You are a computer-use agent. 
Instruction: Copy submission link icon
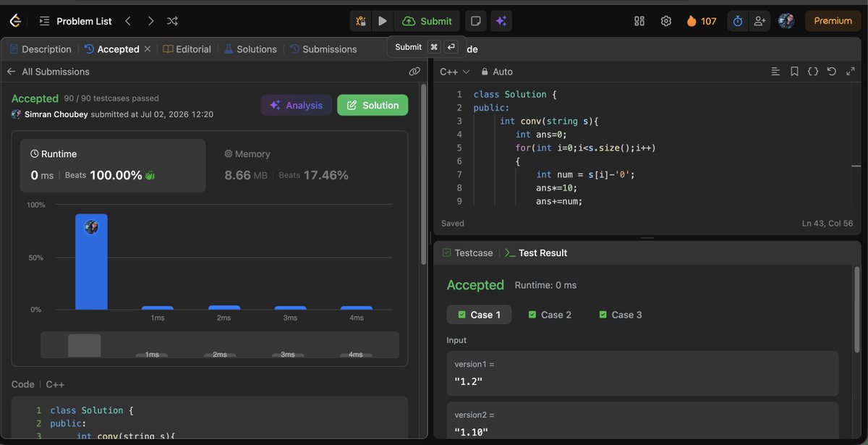[414, 72]
